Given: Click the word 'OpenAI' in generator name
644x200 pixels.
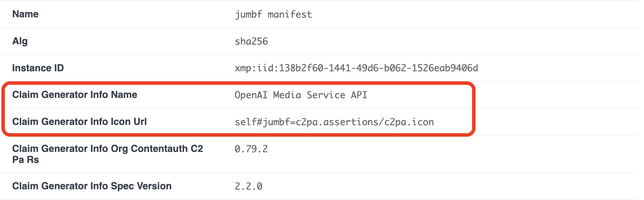Looking at the screenshot, I should click(251, 95).
